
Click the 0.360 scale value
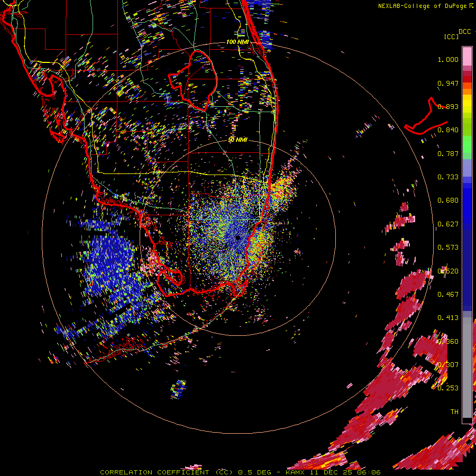pos(448,342)
